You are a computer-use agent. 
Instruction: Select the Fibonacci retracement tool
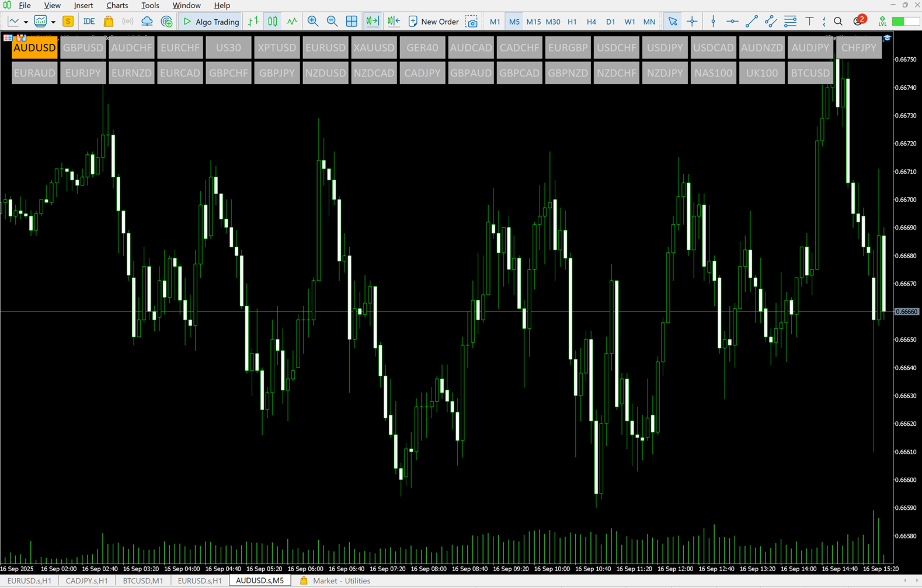pyautogui.click(x=790, y=22)
